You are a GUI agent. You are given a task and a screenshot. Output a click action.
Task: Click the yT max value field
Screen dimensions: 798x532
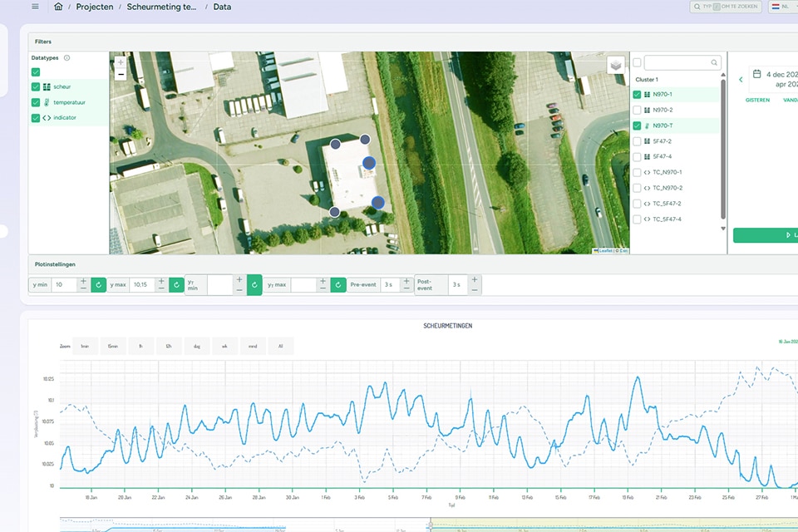tap(304, 284)
